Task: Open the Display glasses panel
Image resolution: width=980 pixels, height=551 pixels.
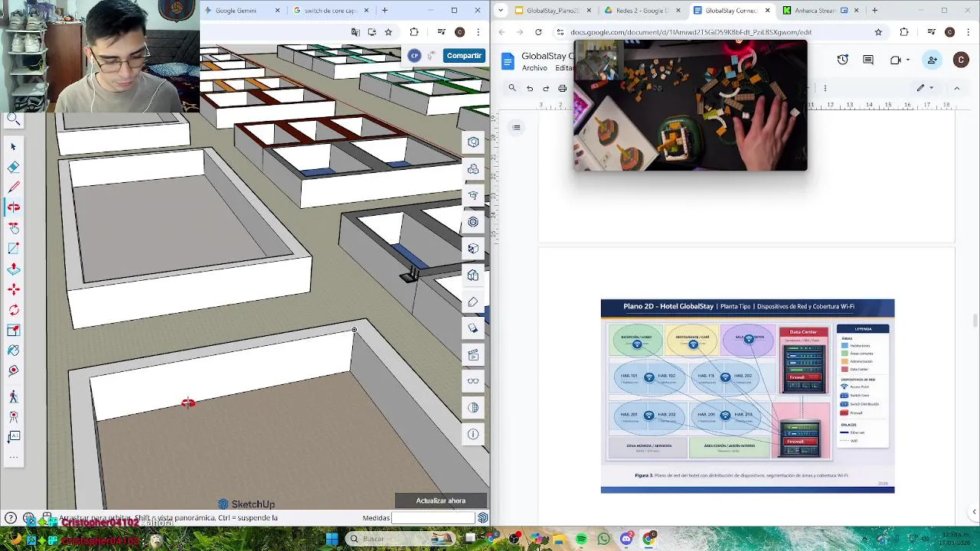Action: click(x=473, y=381)
